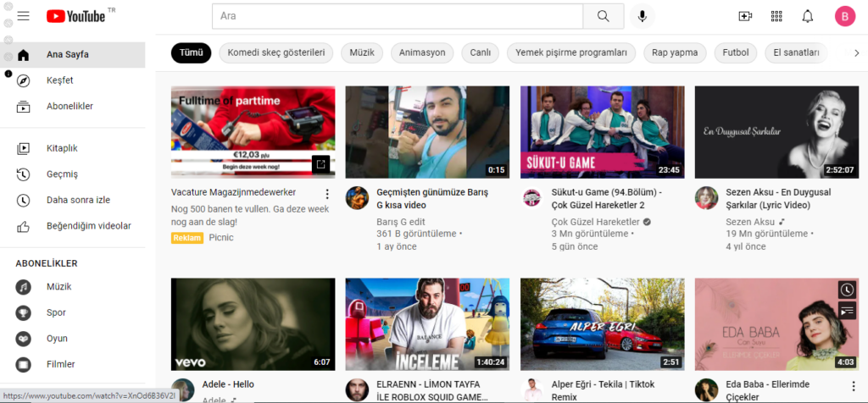Open Adele - Hello video title
Image resolution: width=868 pixels, height=403 pixels.
tap(228, 384)
